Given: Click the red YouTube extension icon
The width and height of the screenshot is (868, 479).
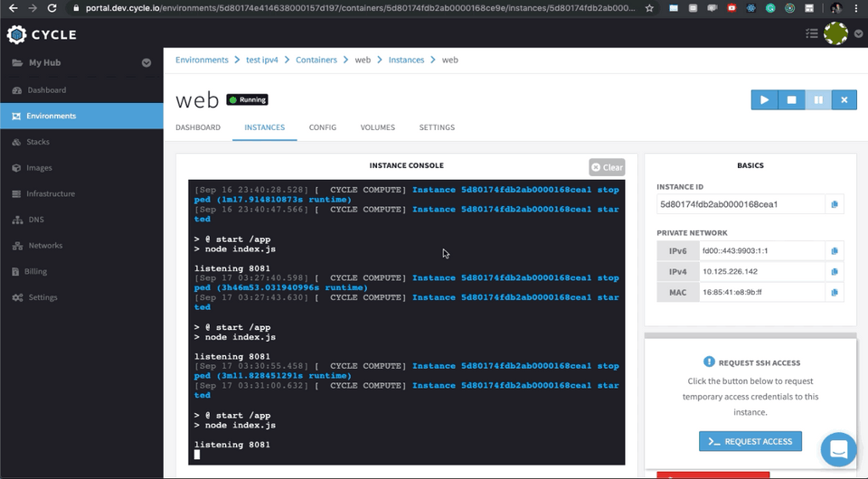Looking at the screenshot, I should tap(731, 8).
